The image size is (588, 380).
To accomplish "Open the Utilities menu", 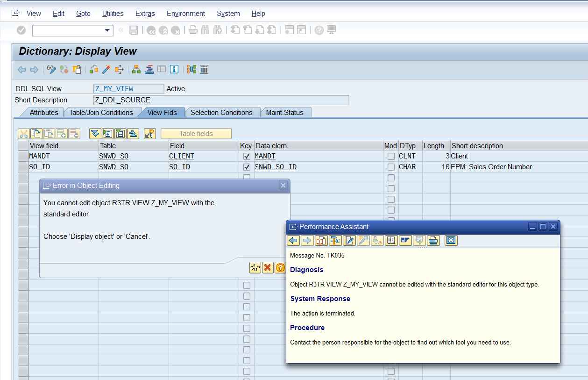I will click(x=113, y=14).
